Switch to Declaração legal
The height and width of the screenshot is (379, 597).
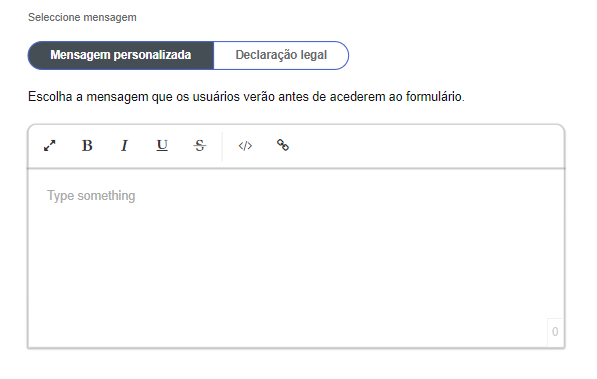click(x=281, y=55)
